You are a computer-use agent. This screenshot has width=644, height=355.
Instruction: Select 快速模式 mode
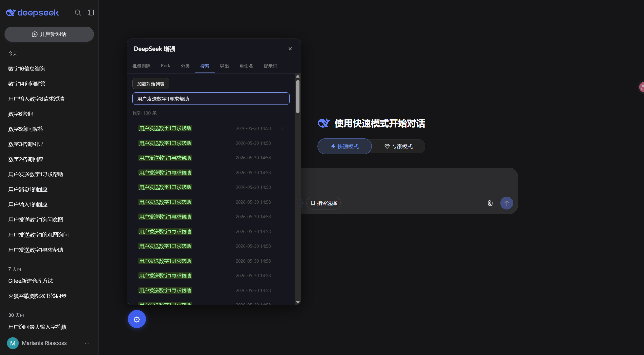(x=345, y=146)
